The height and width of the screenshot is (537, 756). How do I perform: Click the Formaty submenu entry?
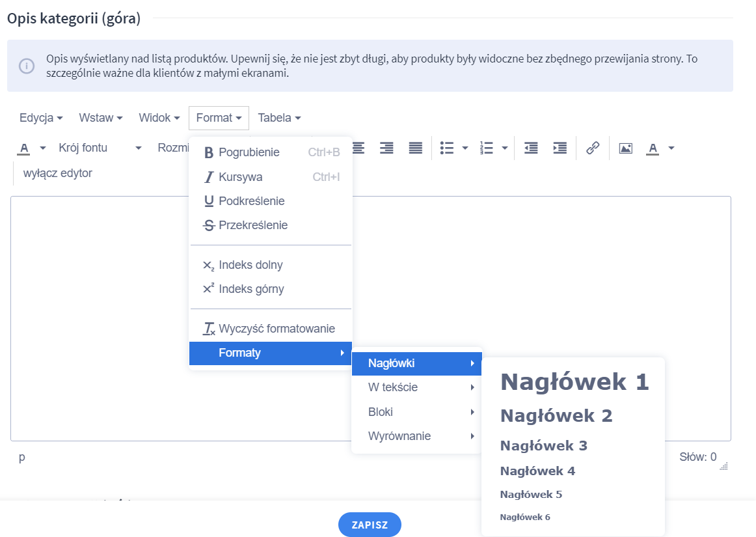(x=271, y=353)
